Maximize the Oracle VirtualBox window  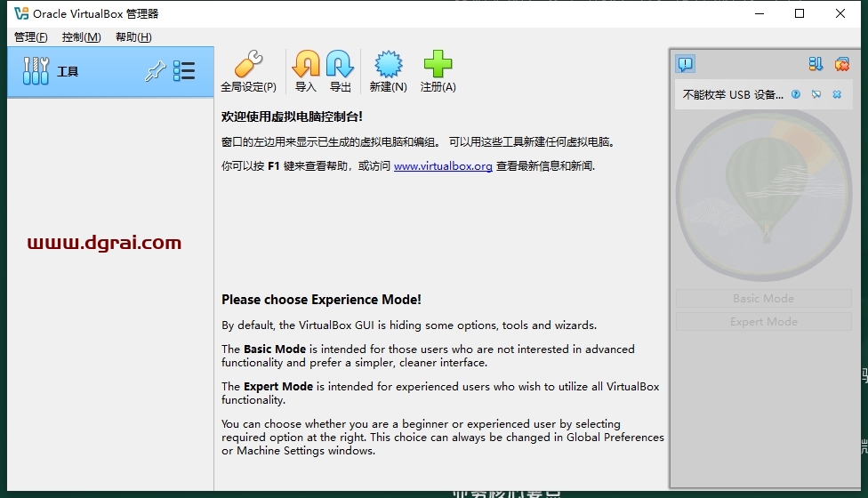(800, 13)
